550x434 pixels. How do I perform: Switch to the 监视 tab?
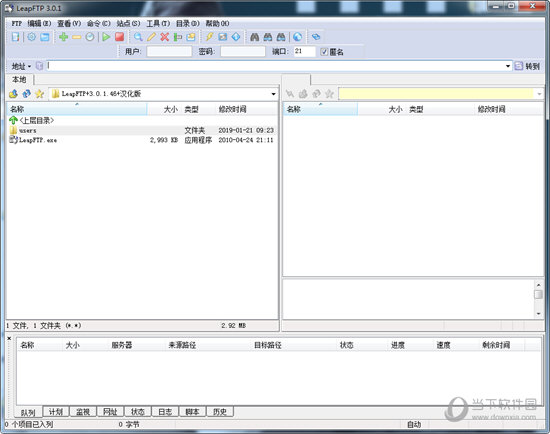click(83, 412)
